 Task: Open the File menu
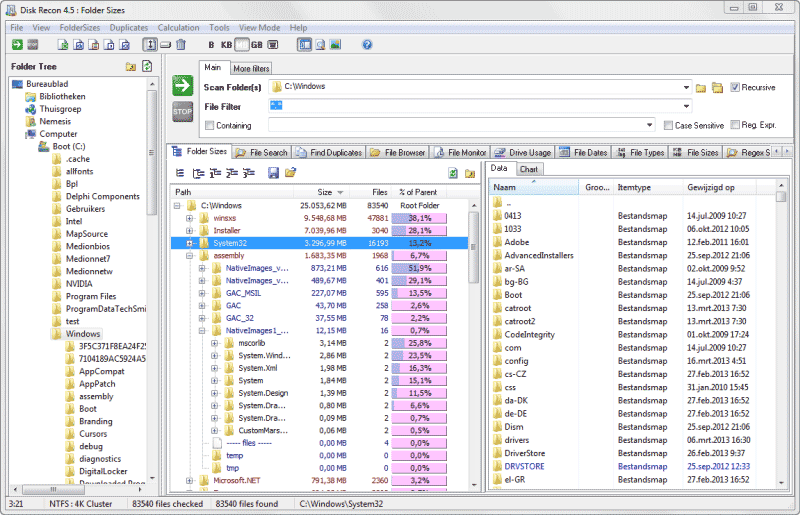17,28
